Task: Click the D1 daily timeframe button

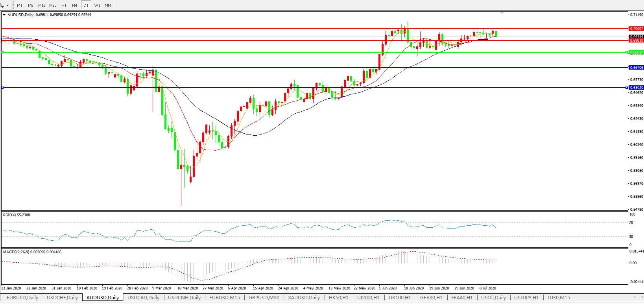Action: tap(86, 6)
